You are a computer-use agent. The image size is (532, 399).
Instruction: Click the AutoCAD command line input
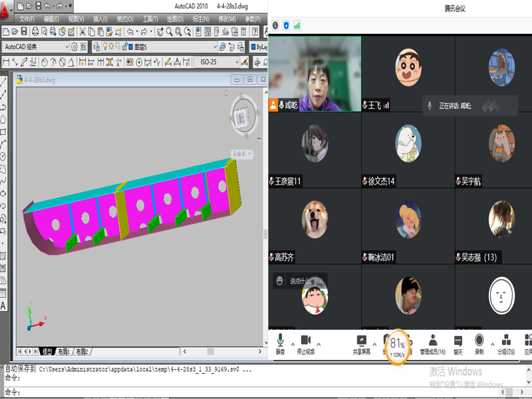(133, 392)
